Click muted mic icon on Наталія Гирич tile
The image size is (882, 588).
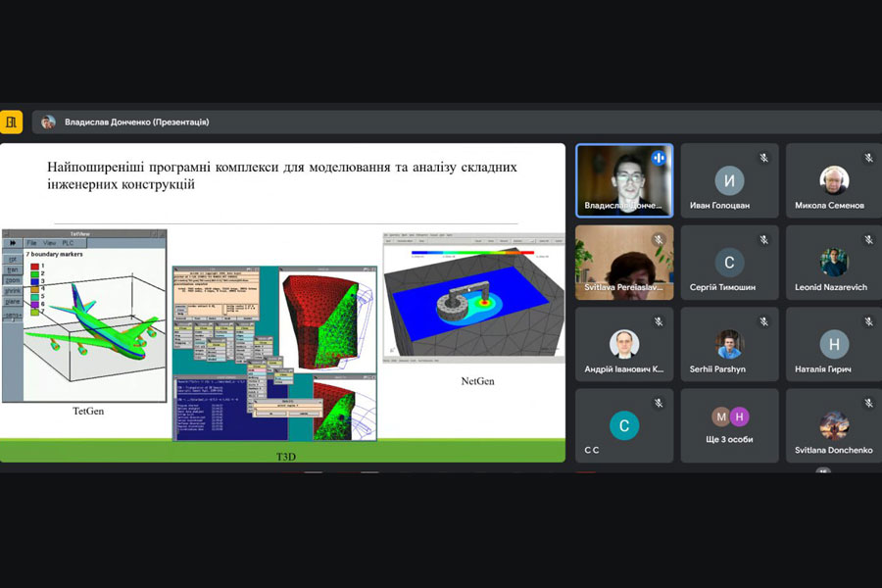(x=868, y=321)
